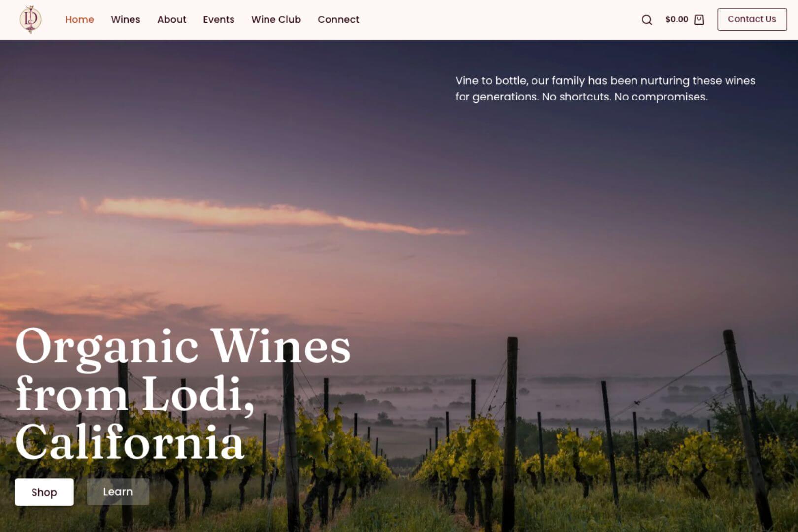Open the Wines menu item
The image size is (798, 532).
pyautogui.click(x=126, y=19)
